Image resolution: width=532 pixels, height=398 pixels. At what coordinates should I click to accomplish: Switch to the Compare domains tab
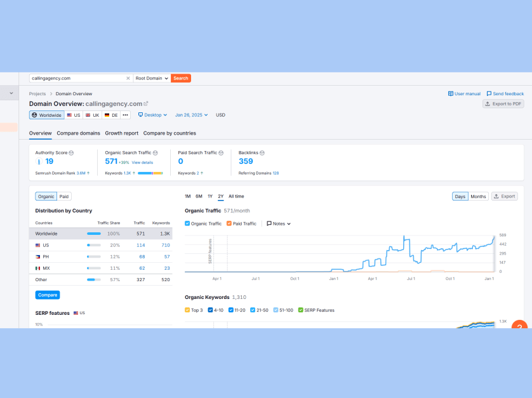(78, 133)
